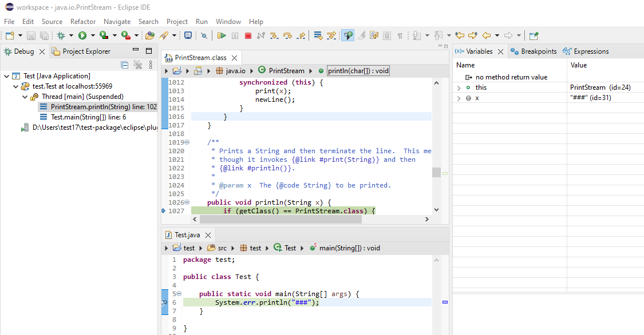Toggle Show Whitespace Characters
This screenshot has width=644, height=335.
[400, 35]
